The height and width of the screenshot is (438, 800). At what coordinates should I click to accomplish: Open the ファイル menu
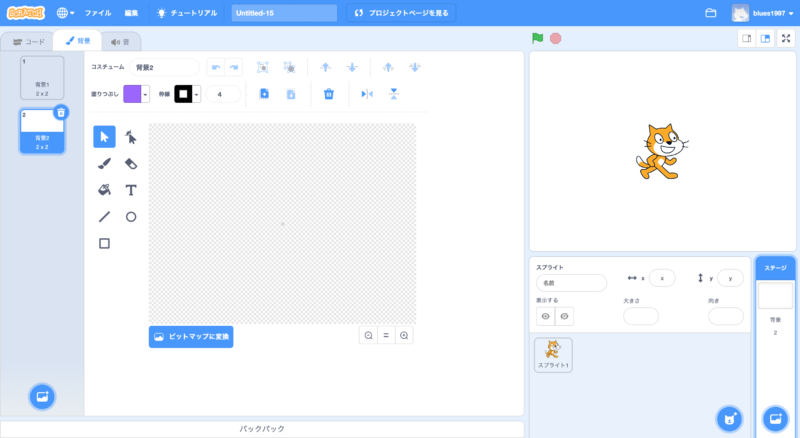click(x=98, y=13)
